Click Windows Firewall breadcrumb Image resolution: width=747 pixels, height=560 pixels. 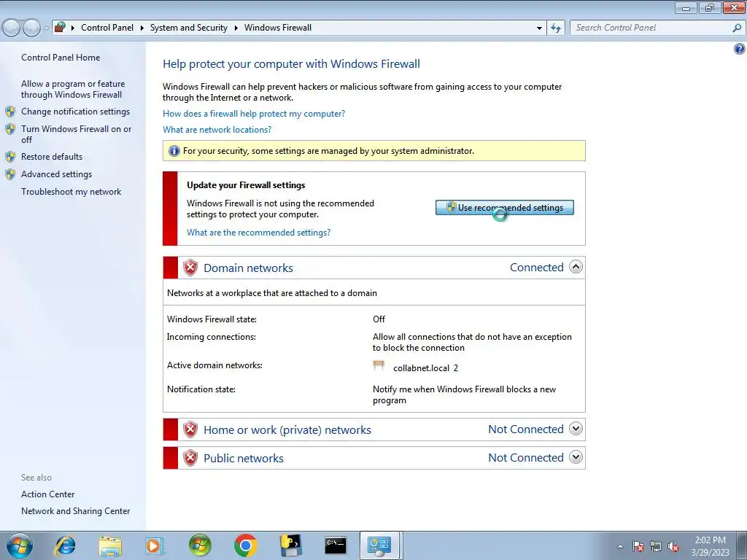(x=278, y=28)
